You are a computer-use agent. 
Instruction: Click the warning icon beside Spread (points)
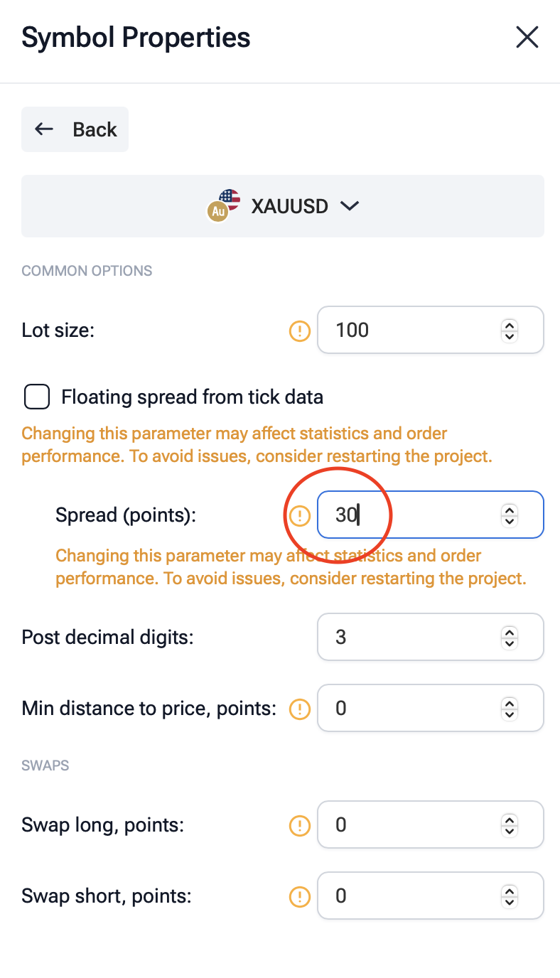pos(300,515)
